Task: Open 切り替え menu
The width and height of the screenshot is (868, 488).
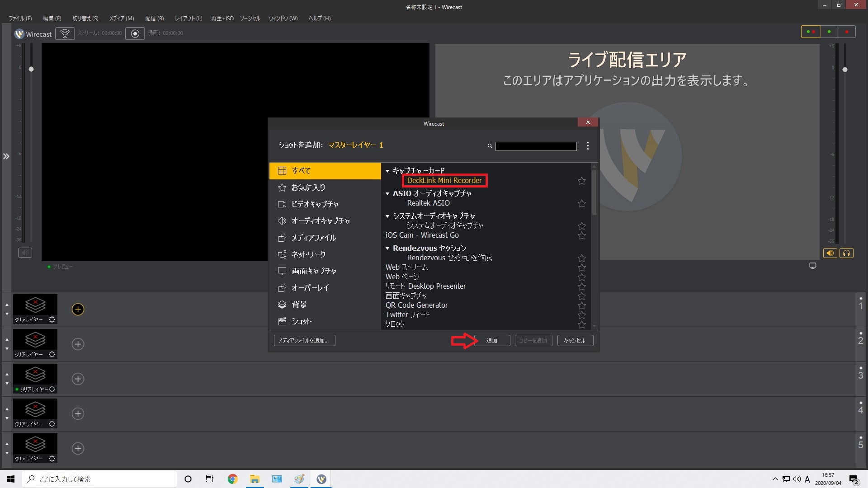Action: pos(85,19)
